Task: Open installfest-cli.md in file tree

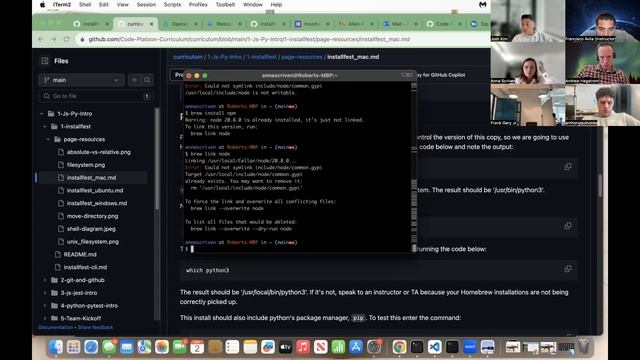Action: (85, 267)
